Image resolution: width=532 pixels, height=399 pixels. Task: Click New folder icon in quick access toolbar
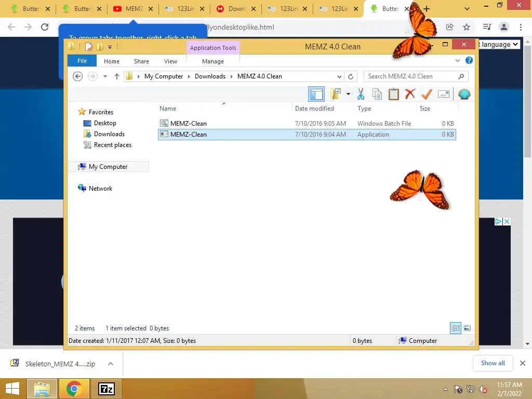coord(100,47)
